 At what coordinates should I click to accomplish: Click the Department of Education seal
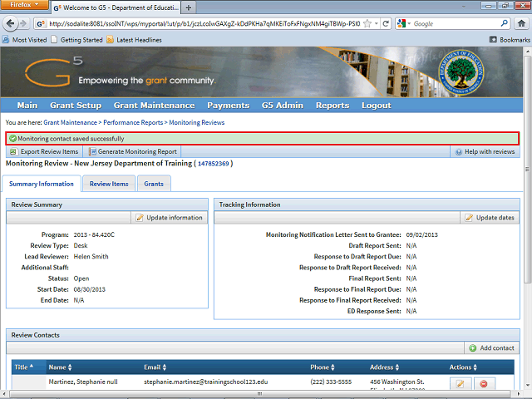coord(461,72)
